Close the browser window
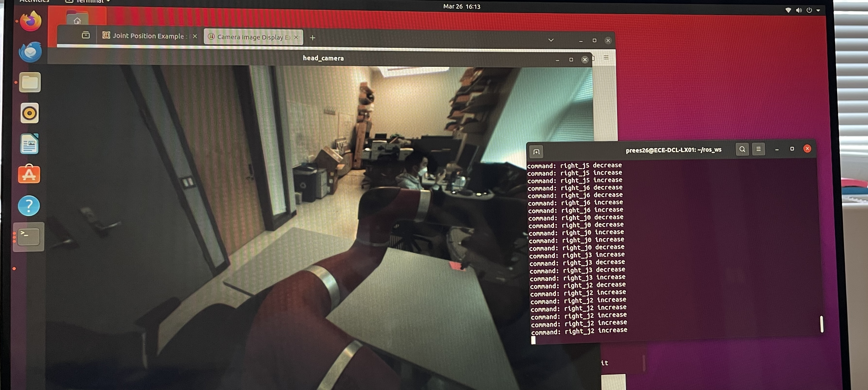 [608, 40]
